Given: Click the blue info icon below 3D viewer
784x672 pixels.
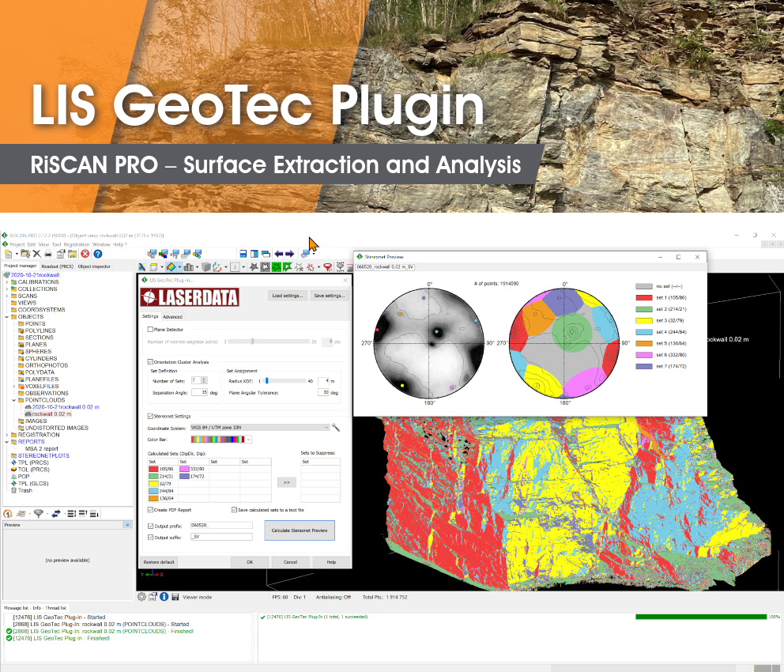Looking at the screenshot, I should (164, 597).
